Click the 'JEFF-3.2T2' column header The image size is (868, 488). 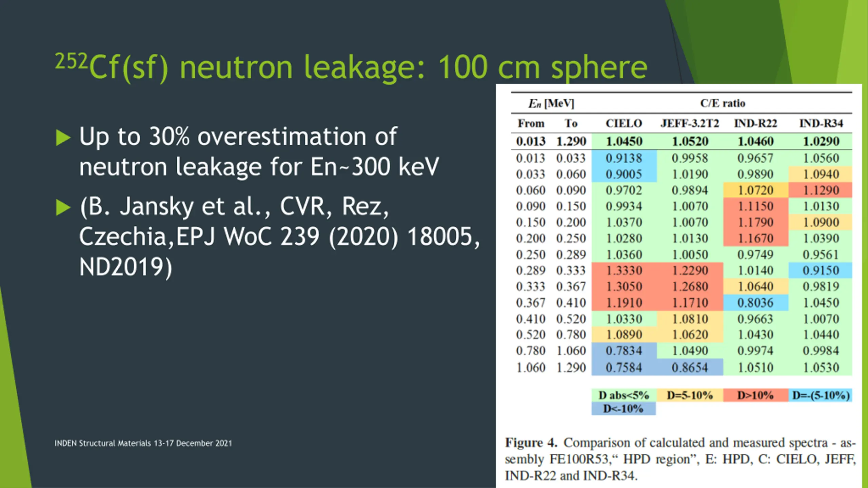pos(690,123)
